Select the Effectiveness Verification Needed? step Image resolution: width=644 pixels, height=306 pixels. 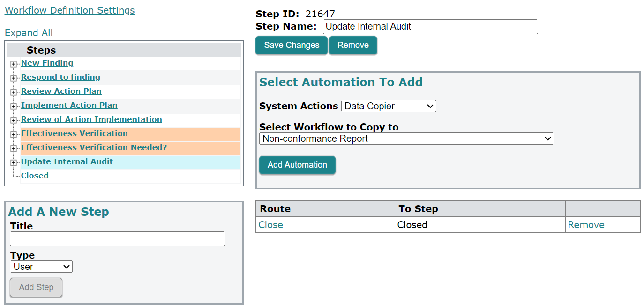[94, 147]
